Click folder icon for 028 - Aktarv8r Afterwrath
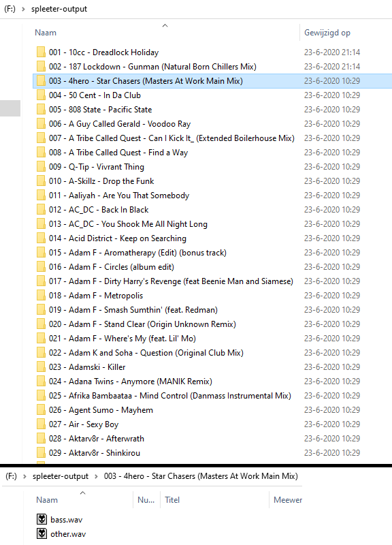The height and width of the screenshot is (545, 392). click(x=41, y=438)
